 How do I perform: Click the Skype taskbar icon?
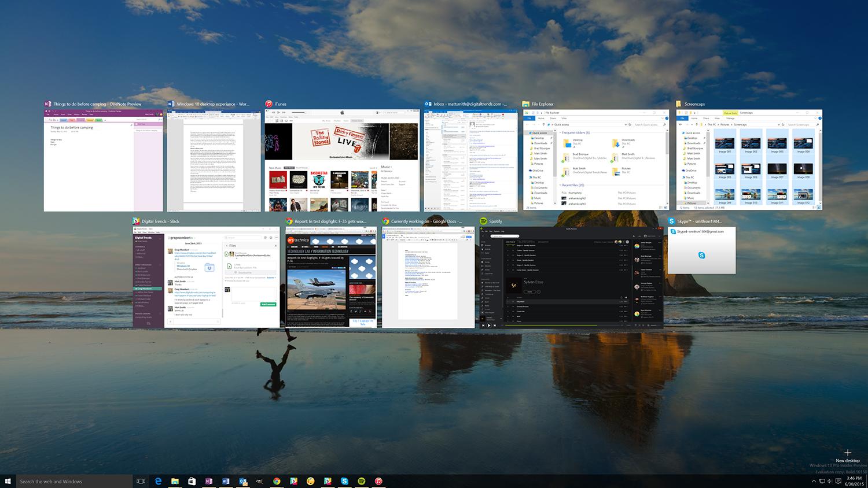pyautogui.click(x=344, y=481)
